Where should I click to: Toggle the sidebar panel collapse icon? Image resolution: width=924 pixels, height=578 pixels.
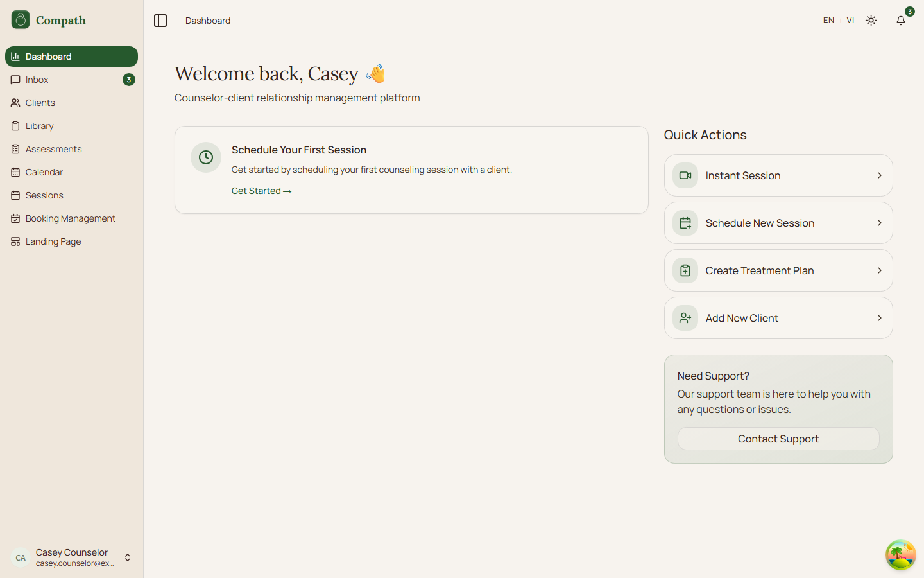(160, 21)
